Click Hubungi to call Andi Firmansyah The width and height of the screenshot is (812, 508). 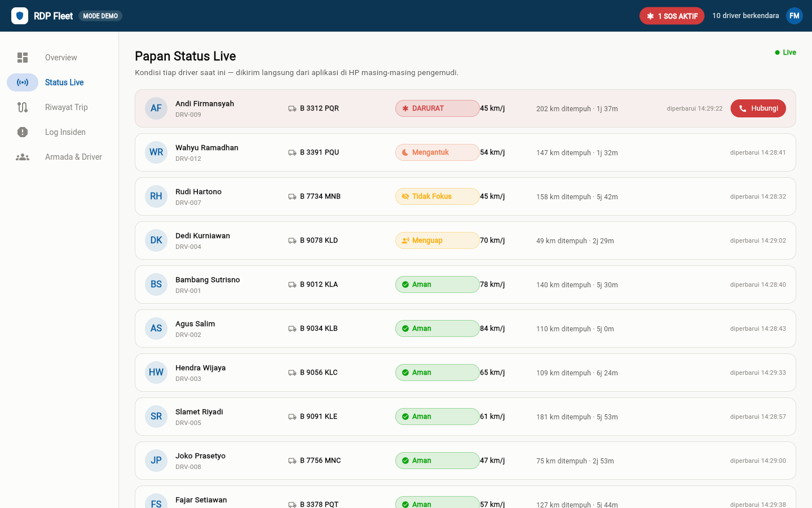758,108
